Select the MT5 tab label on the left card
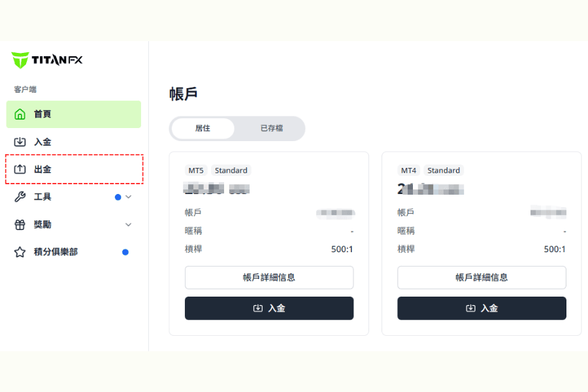The image size is (588, 392). (196, 170)
